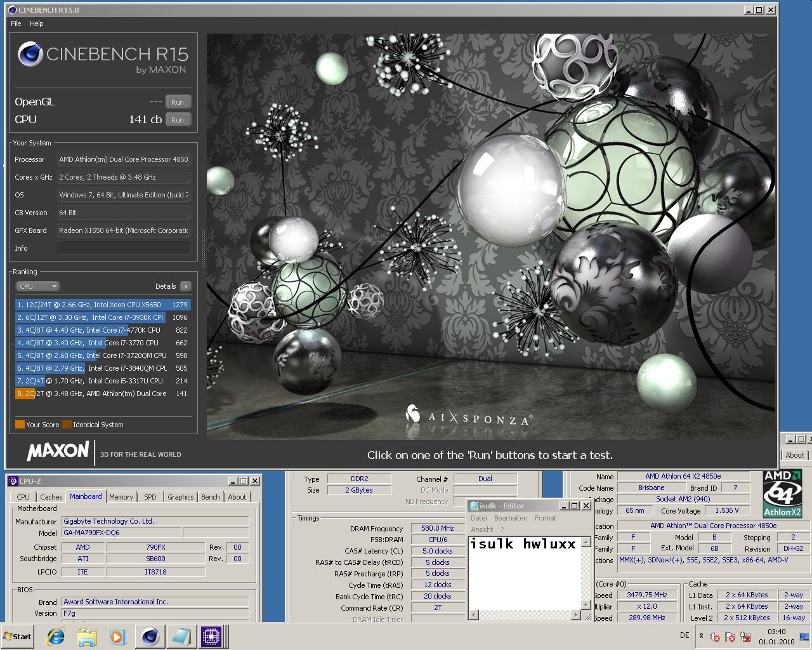812x650 pixels.
Task: Switch to the Caches tab in CPU-Z
Action: (x=51, y=497)
